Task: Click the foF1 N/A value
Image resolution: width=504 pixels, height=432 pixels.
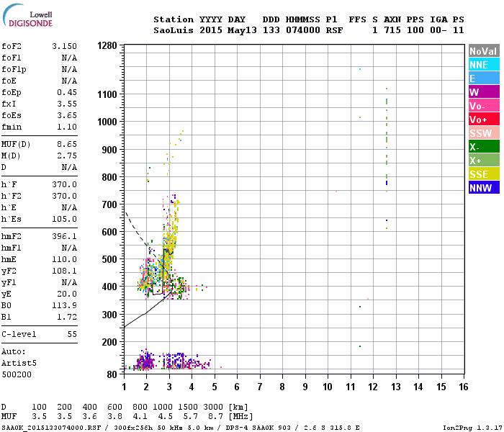Action: pos(69,58)
